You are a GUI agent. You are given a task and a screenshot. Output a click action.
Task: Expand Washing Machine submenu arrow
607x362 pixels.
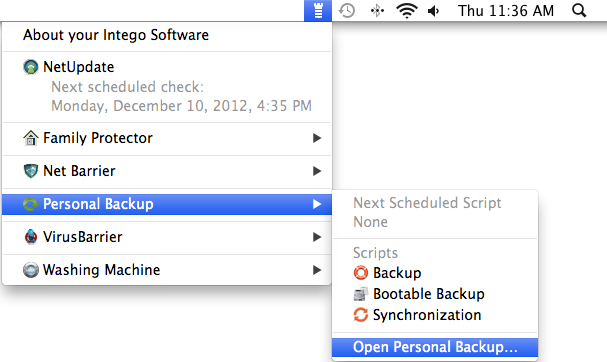tap(317, 270)
